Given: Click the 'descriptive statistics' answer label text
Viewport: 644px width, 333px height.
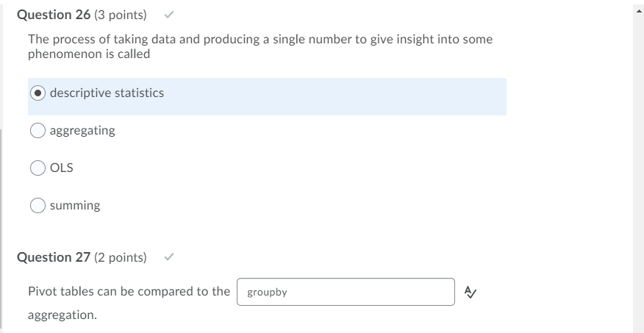Looking at the screenshot, I should pos(107,93).
